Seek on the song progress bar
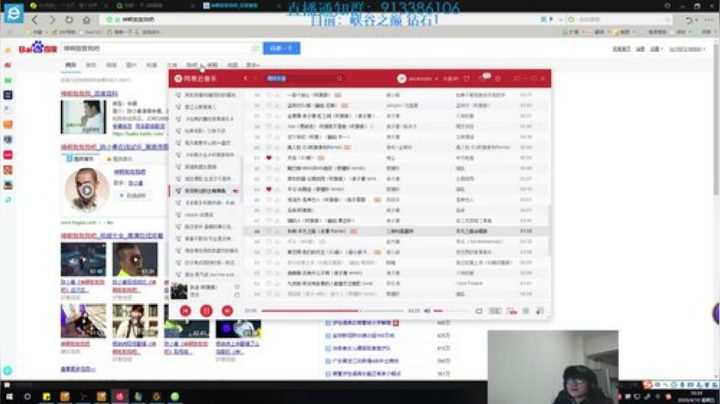The height and width of the screenshot is (404, 720). 332,311
